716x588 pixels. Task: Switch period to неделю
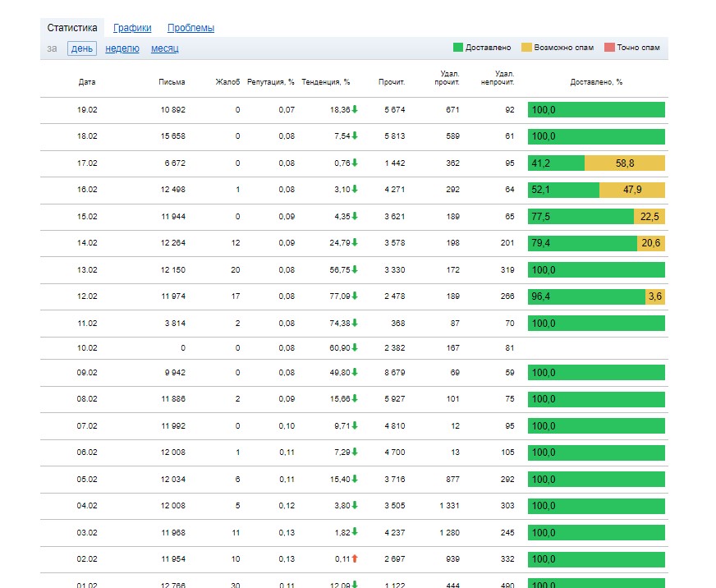coord(122,48)
